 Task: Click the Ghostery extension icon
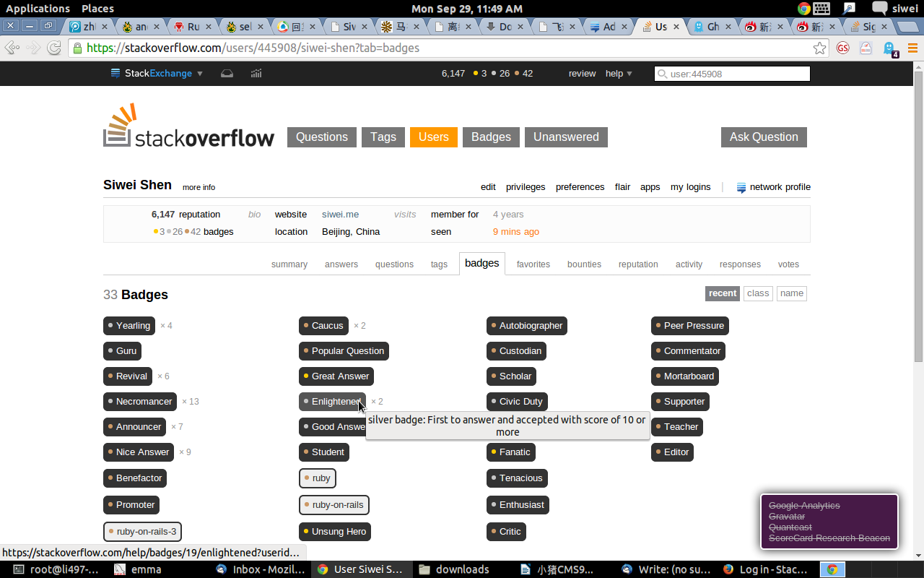889,48
